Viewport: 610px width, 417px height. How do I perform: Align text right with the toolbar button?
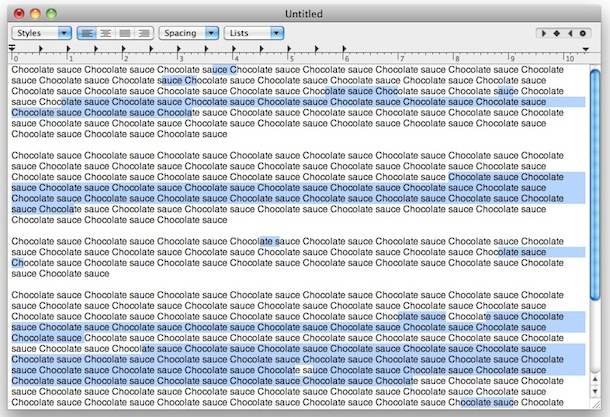click(144, 33)
